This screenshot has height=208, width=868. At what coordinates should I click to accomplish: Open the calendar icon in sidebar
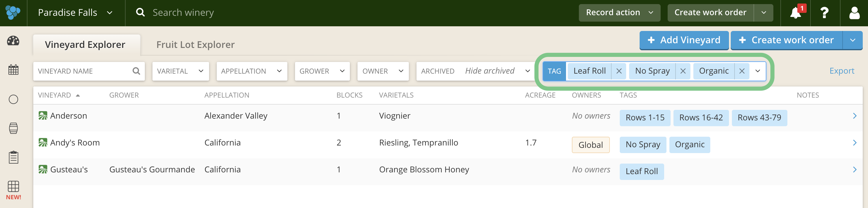[13, 70]
